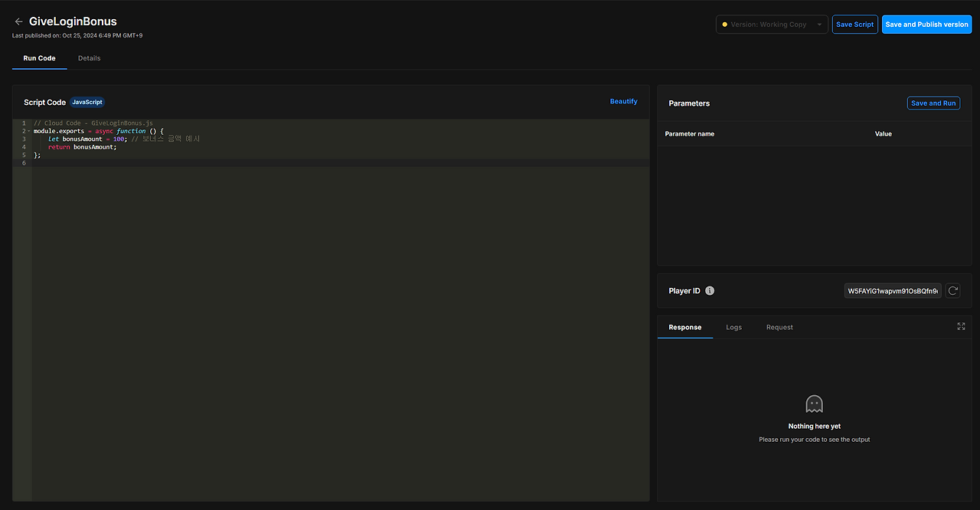This screenshot has width=980, height=510.
Task: Click the chevron on the Version selector
Action: 819,24
